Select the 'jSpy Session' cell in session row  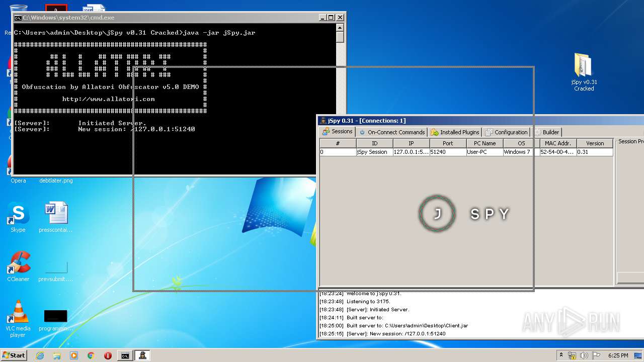click(x=374, y=152)
